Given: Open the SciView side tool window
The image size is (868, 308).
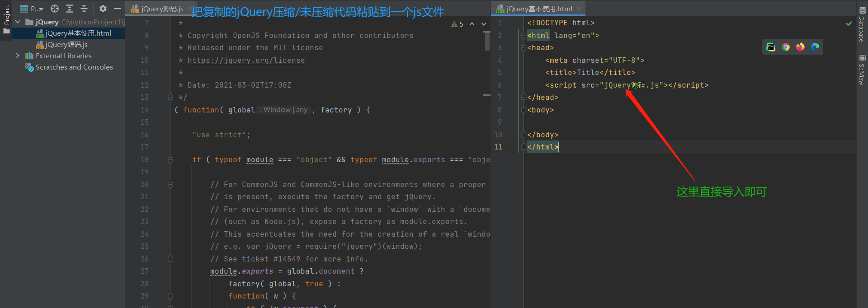Looking at the screenshot, I should (x=862, y=70).
